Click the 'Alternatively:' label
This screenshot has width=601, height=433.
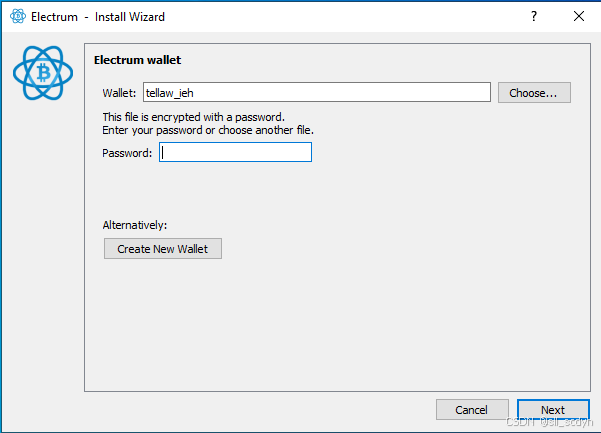coord(135,225)
